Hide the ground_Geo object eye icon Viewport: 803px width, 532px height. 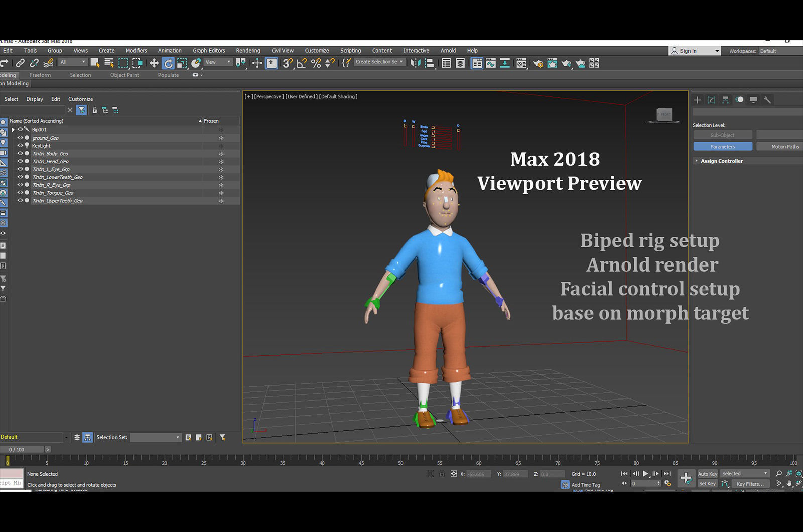[20, 138]
